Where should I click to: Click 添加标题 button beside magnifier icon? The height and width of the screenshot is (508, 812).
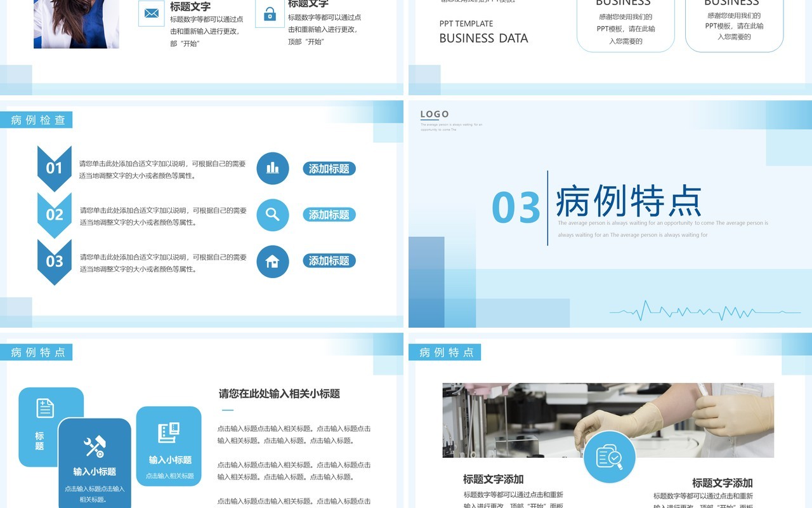pyautogui.click(x=329, y=215)
